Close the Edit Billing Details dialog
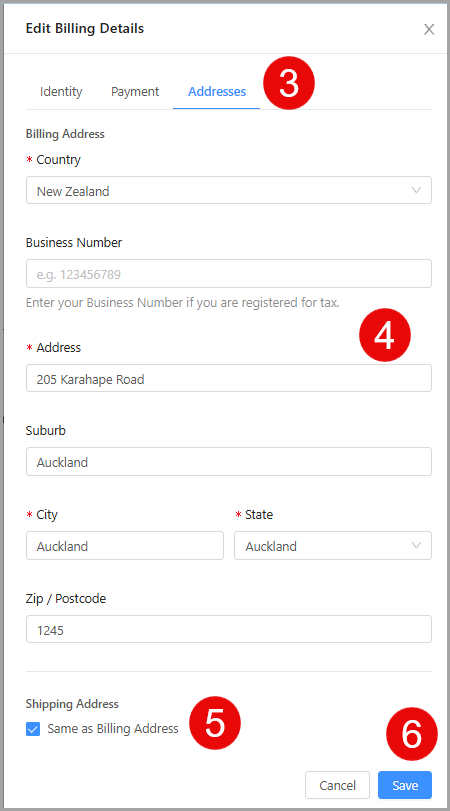 (429, 29)
